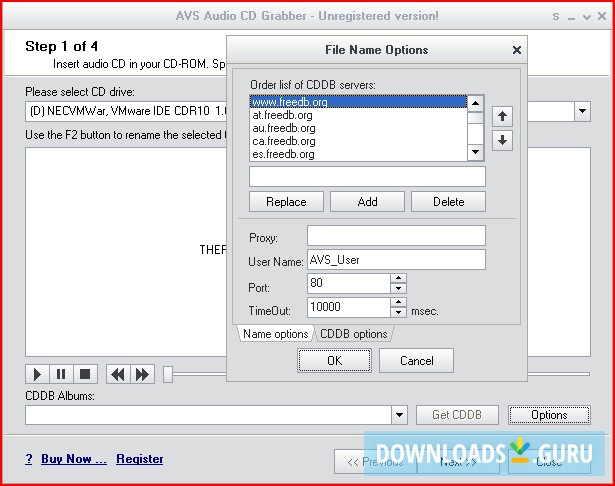Increase TimeOut value with up spinner

[x=398, y=302]
